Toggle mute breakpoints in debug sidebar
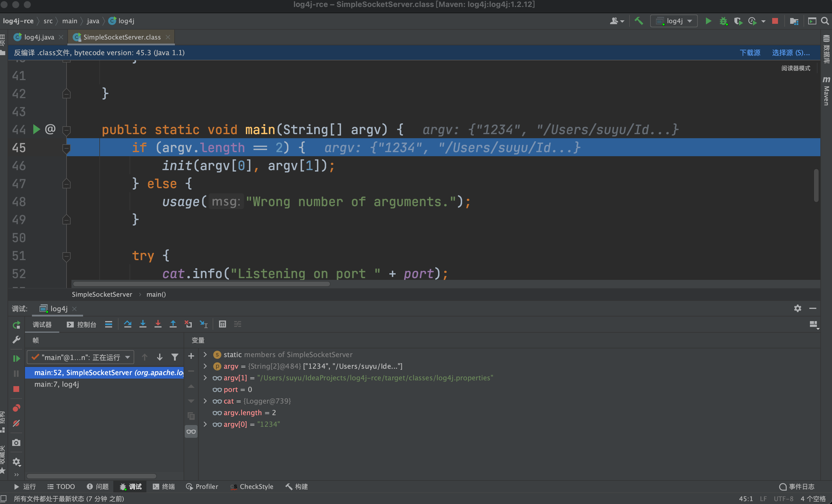This screenshot has width=832, height=504. (x=16, y=423)
